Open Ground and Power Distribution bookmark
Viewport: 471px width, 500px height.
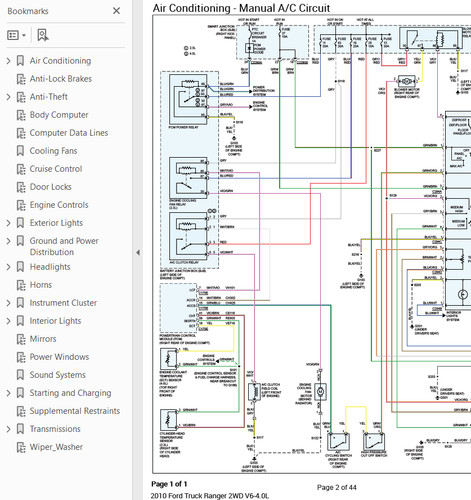click(x=64, y=247)
